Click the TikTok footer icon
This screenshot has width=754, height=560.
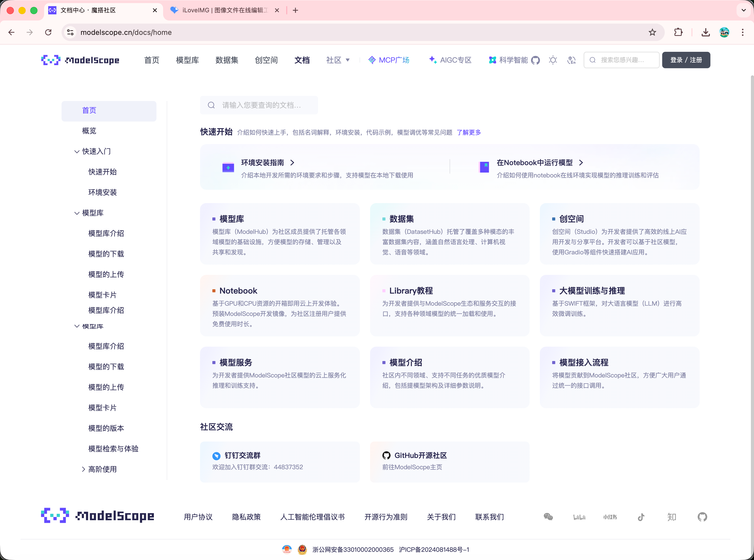coord(641,517)
